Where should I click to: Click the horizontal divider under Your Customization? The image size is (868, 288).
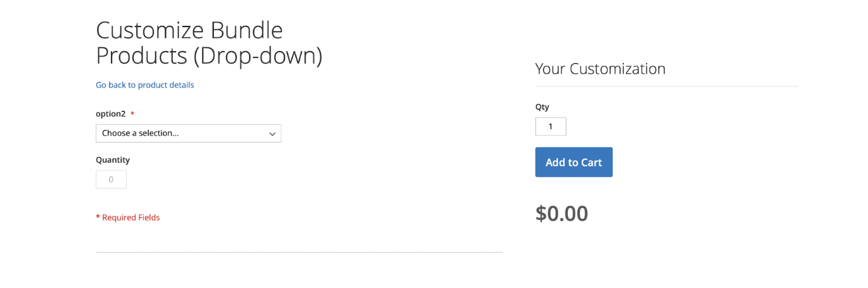666,86
